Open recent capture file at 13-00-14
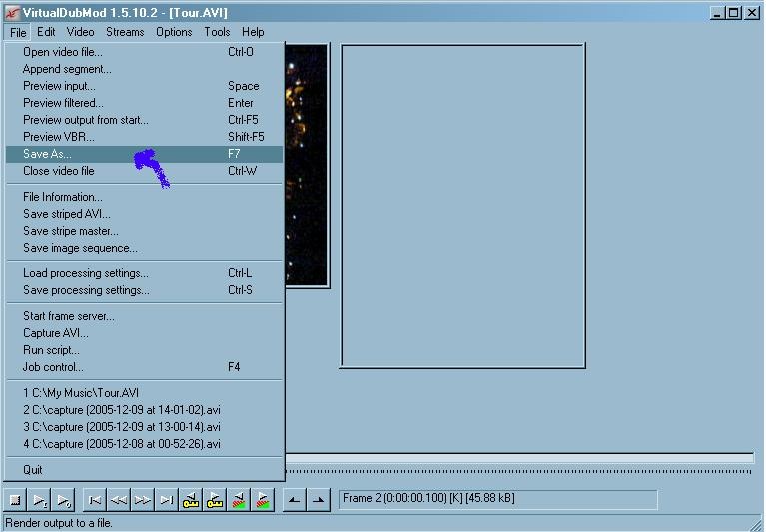Screen dimensions: 766x532 tap(145, 427)
